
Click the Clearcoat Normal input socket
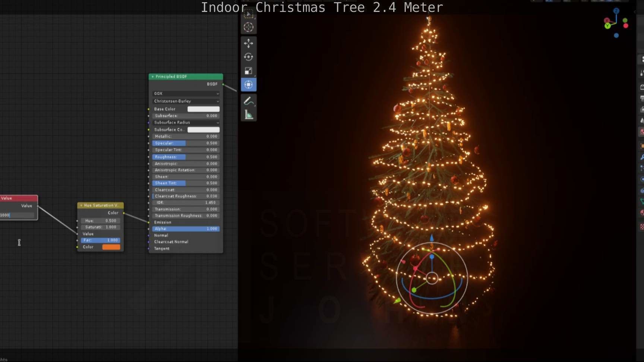[149, 242]
